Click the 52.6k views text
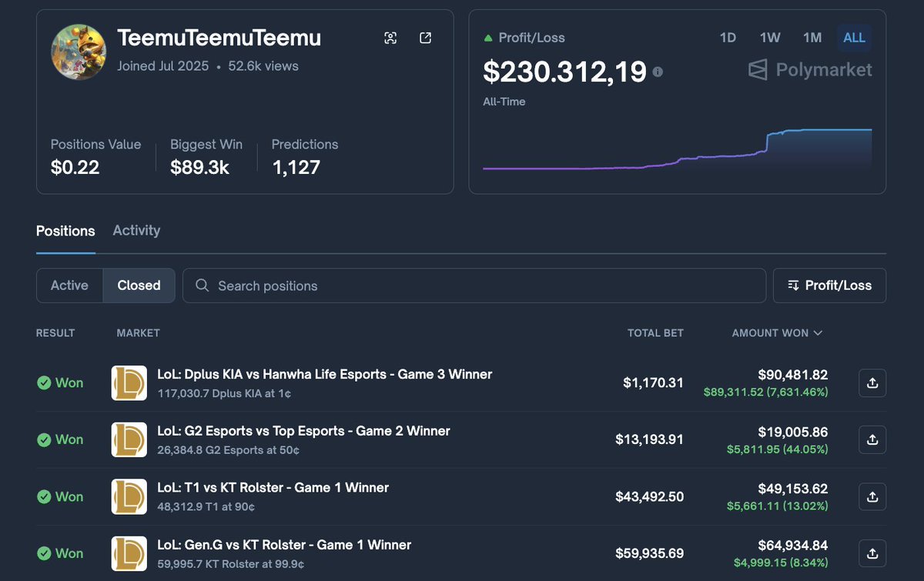The width and height of the screenshot is (924, 581). (263, 66)
